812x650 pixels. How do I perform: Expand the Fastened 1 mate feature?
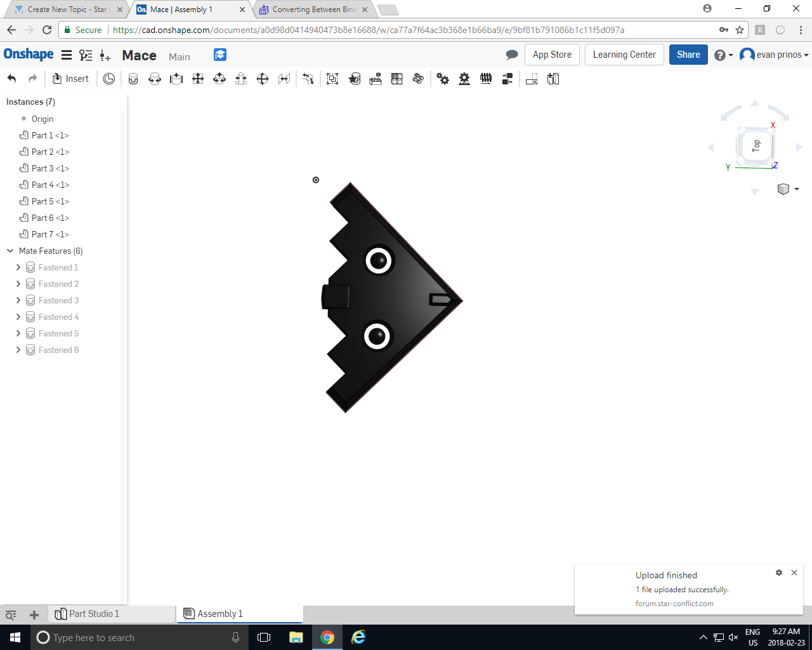pos(18,267)
